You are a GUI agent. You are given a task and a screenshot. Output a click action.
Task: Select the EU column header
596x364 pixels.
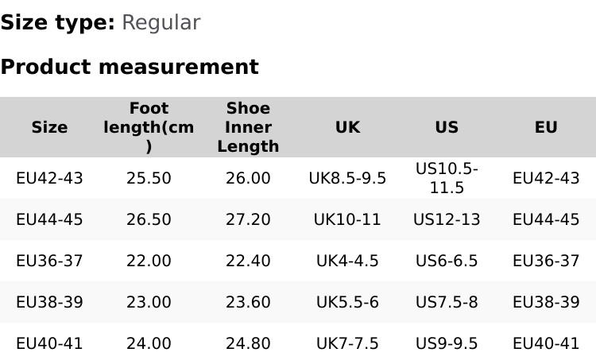pyautogui.click(x=546, y=127)
